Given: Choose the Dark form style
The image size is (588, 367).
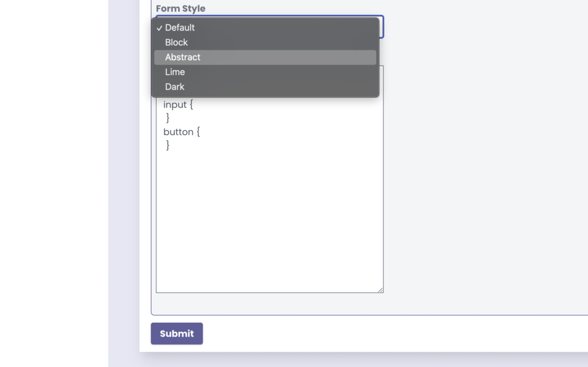Looking at the screenshot, I should click(x=175, y=87).
